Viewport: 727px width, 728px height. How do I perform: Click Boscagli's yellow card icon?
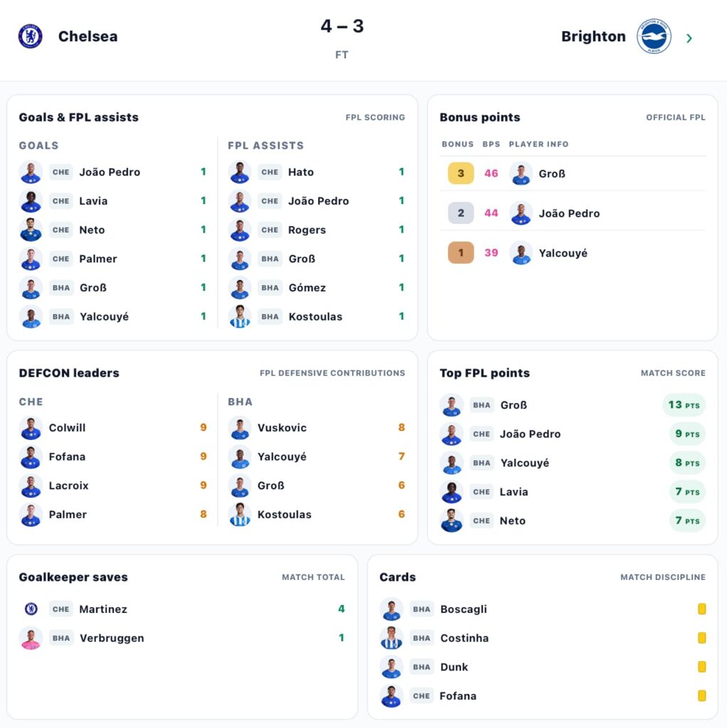tap(702, 609)
